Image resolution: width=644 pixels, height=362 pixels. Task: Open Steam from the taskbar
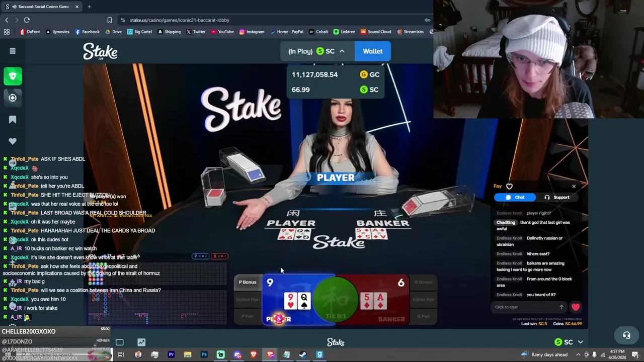(303, 354)
